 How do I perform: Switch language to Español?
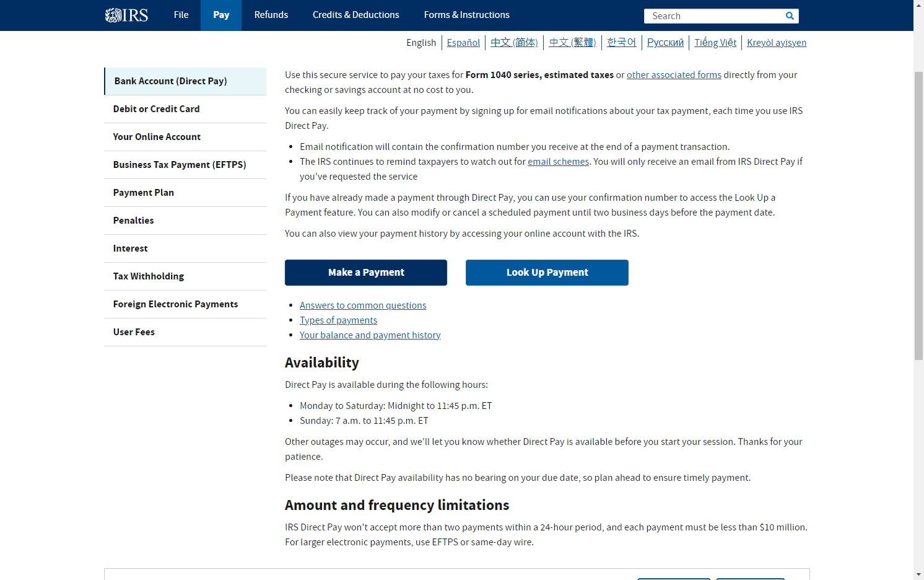click(x=463, y=43)
